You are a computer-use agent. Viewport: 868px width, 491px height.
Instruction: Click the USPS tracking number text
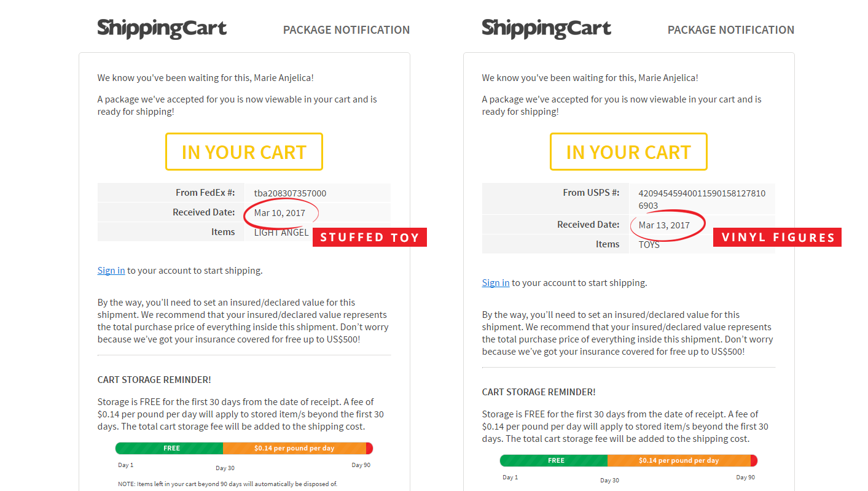coord(702,199)
